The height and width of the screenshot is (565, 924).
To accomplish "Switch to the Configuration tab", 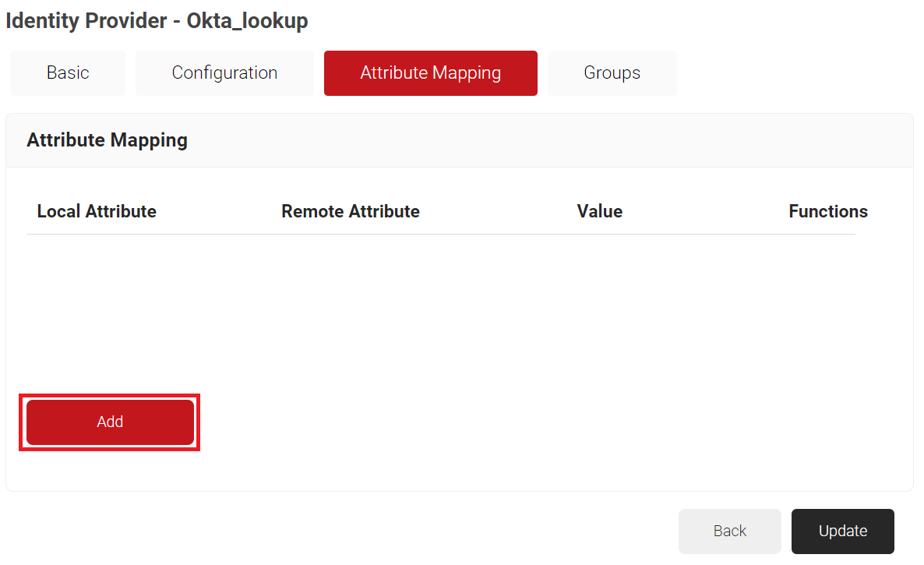I will (224, 73).
